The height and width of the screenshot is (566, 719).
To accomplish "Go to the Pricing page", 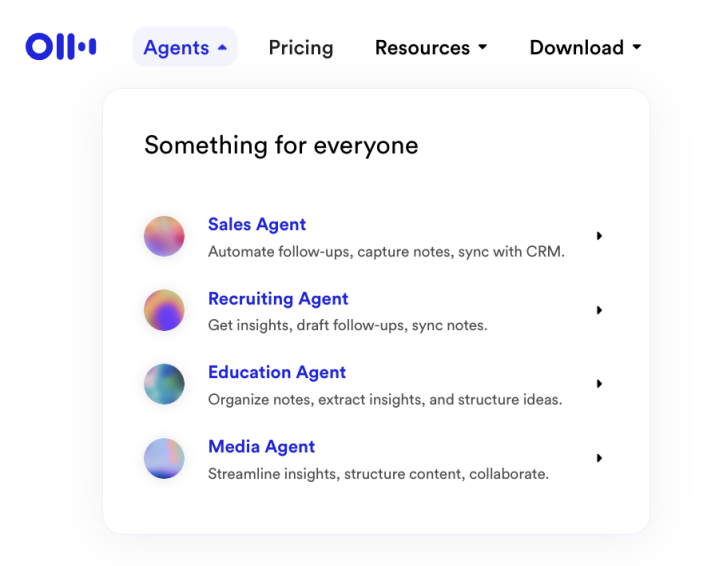I will 301,48.
